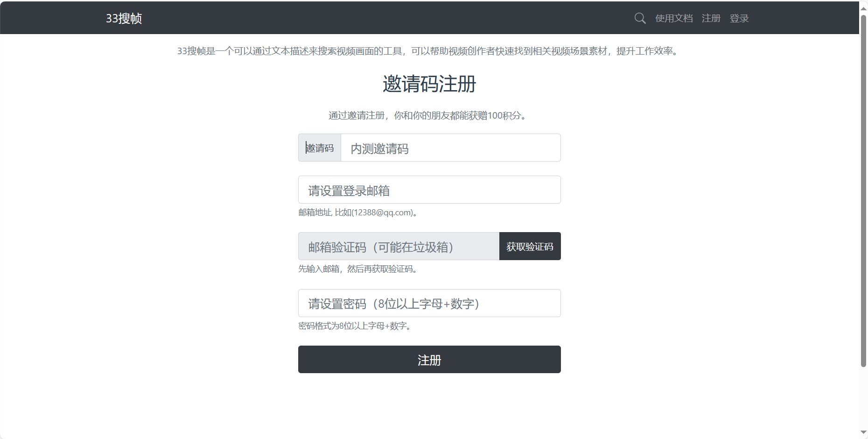This screenshot has width=868, height=439.
Task: Focus the 内测邀请码 input field
Action: pyautogui.click(x=450, y=148)
